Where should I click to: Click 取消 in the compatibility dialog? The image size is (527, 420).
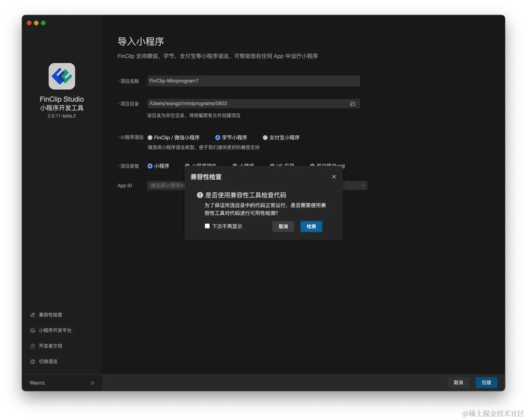(283, 227)
